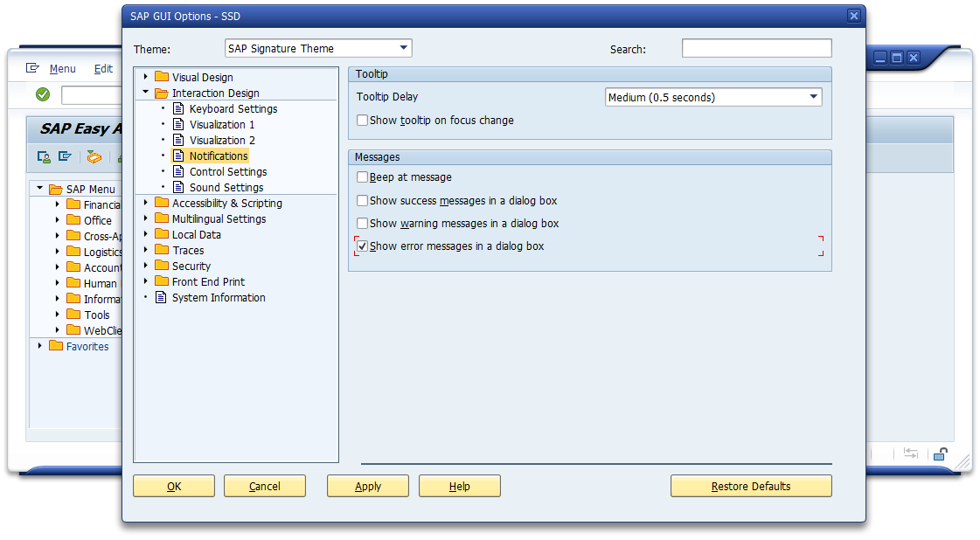Image resolution: width=980 pixels, height=540 pixels.
Task: Collapse the Interaction Design node
Action: 146,92
